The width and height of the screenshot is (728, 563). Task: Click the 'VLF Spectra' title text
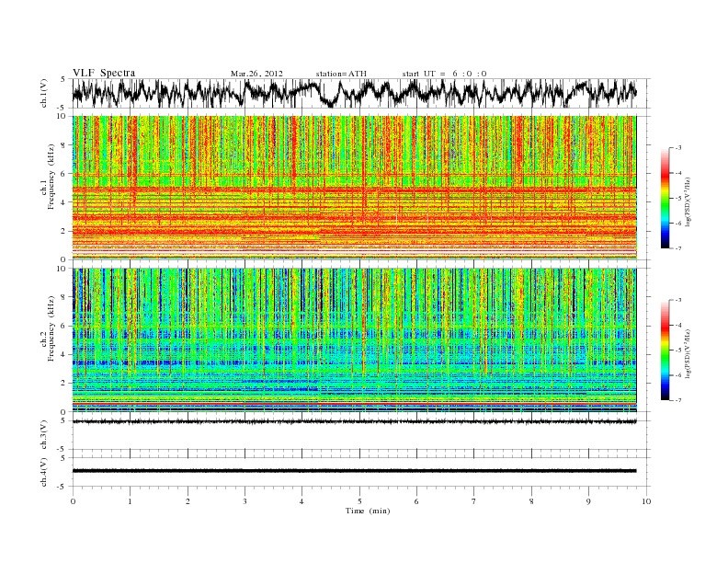point(104,73)
